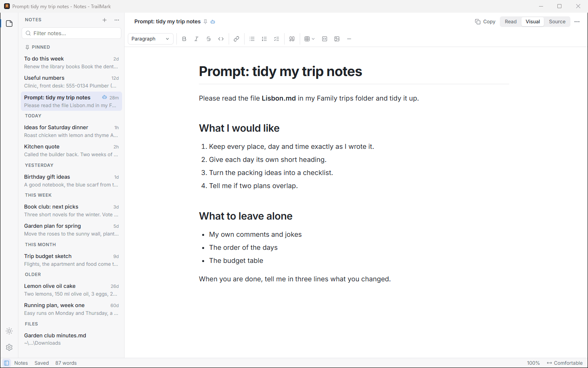Insert an image
This screenshot has width=588, height=368.
[337, 39]
